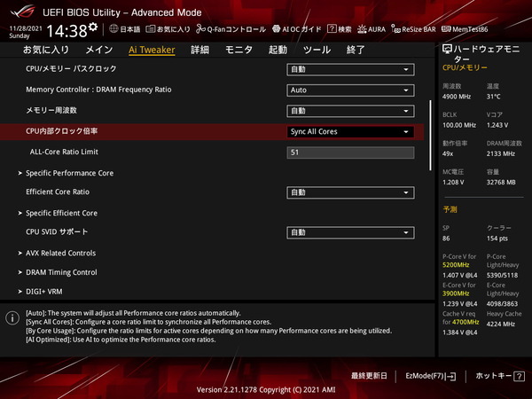Click the 1.208 V MC voltage value
Image resolution: width=532 pixels, height=399 pixels.
[453, 182]
